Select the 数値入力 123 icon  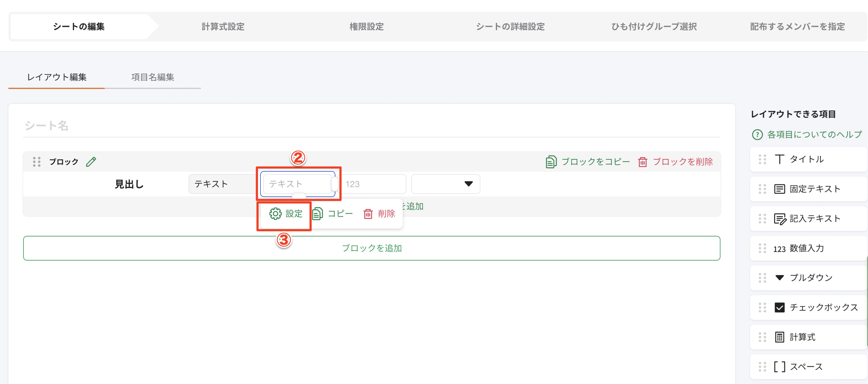[779, 249]
